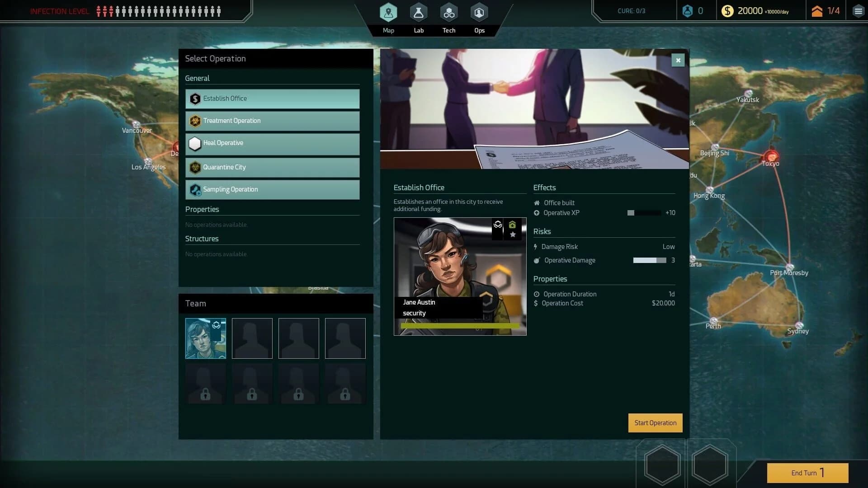The image size is (868, 488).
Task: Expand the Properties section of Select Operation
Action: [202, 209]
